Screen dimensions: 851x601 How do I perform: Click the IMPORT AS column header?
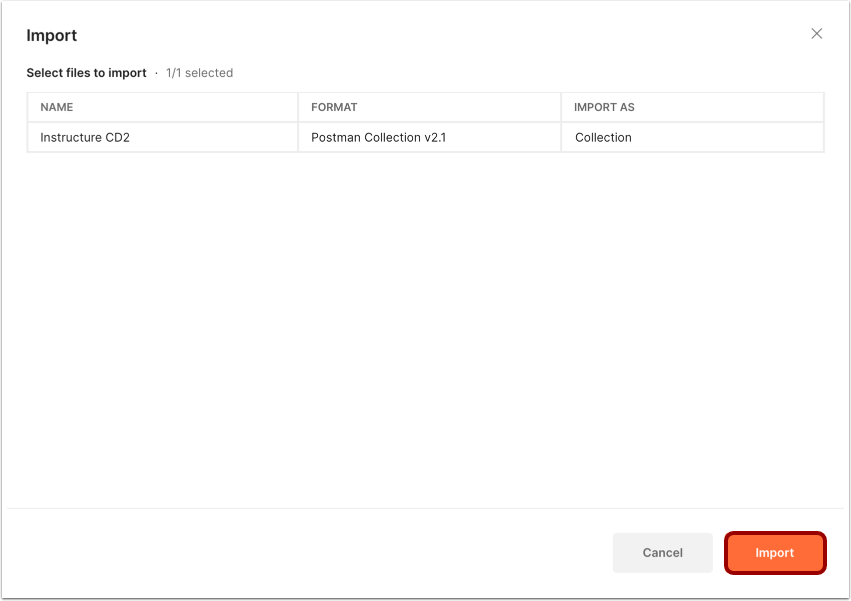(604, 107)
